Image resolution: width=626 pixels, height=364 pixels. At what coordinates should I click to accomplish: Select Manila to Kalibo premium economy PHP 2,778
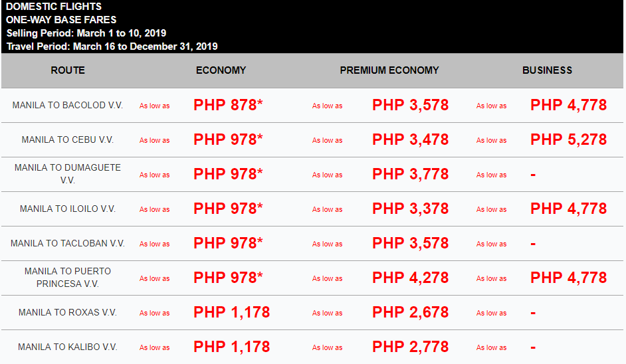[410, 347]
